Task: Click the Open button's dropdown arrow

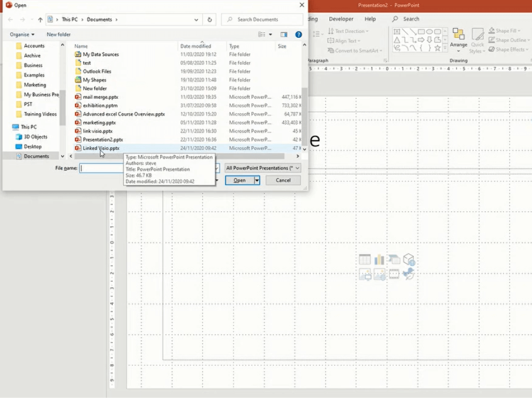Action: 257,180
